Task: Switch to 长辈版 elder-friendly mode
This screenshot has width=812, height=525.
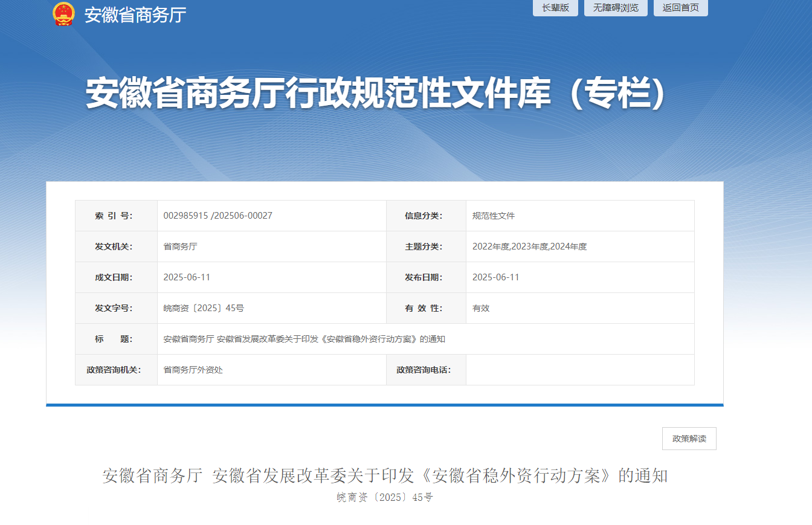Action: click(x=555, y=8)
